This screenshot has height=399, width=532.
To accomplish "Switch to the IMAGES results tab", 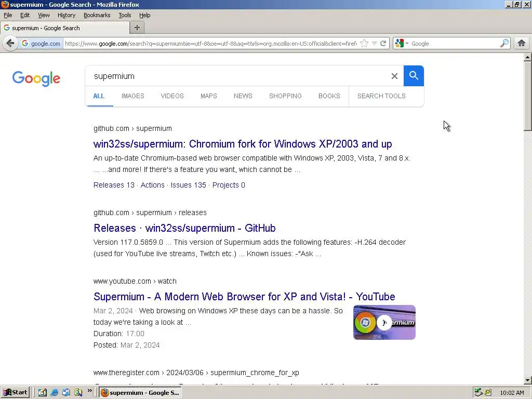I will click(132, 96).
